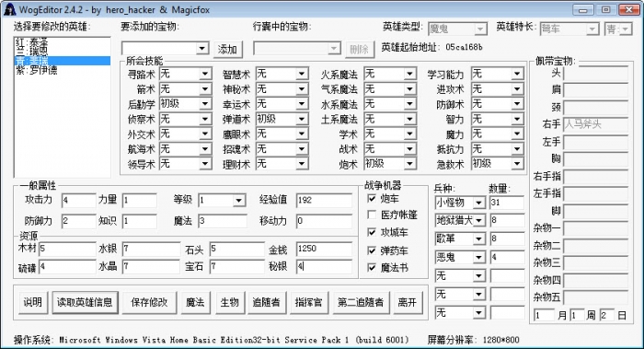Click the 防御力 input field

(x=78, y=221)
